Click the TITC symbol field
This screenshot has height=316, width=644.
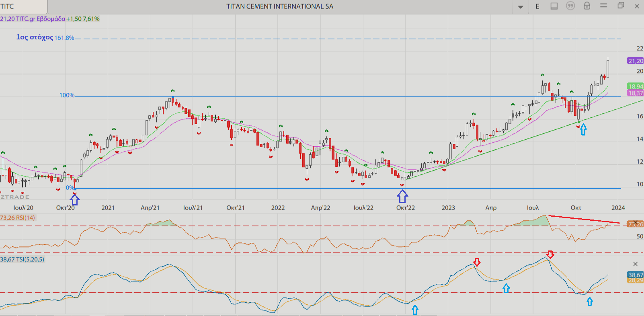[x=23, y=6]
